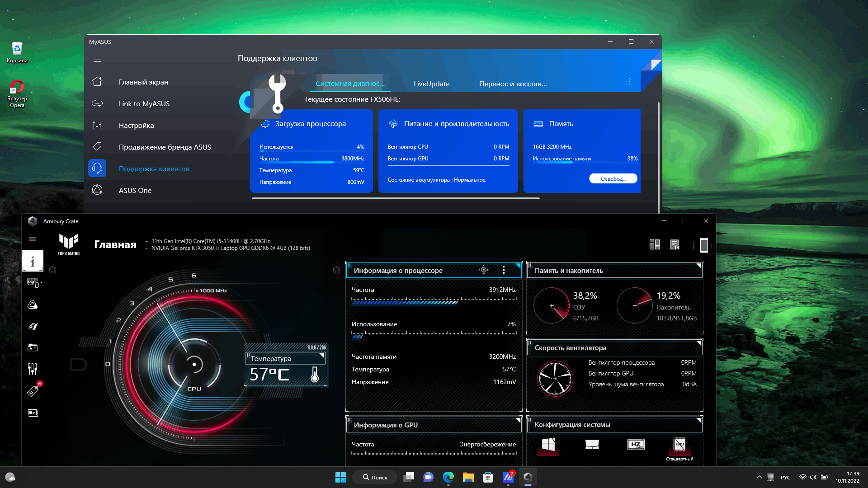
Task: Open Microsoft Edge from taskbar
Action: [x=448, y=477]
